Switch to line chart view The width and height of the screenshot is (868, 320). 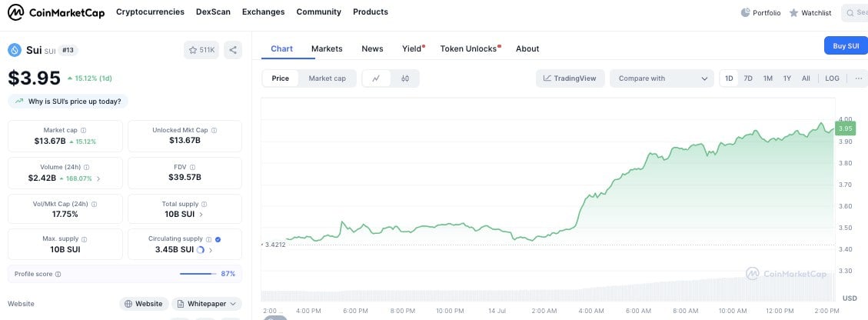pos(377,78)
